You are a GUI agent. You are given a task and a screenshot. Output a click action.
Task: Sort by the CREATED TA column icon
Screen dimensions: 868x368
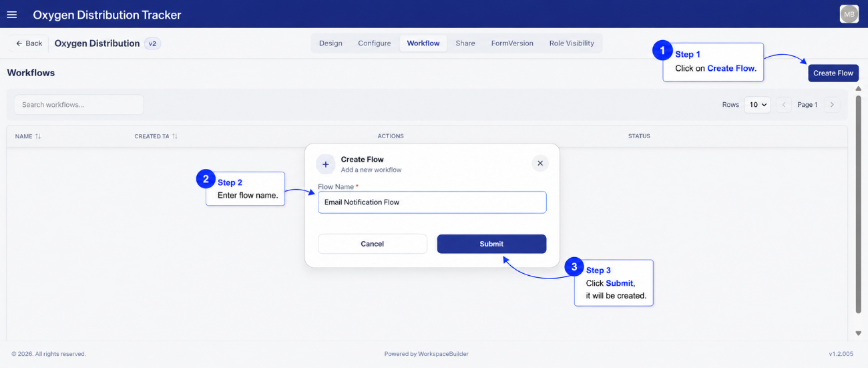point(174,136)
